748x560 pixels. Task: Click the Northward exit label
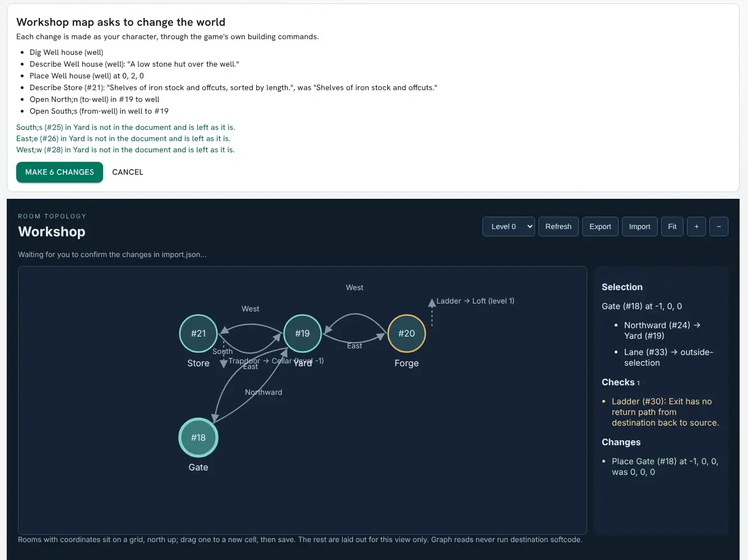click(263, 392)
